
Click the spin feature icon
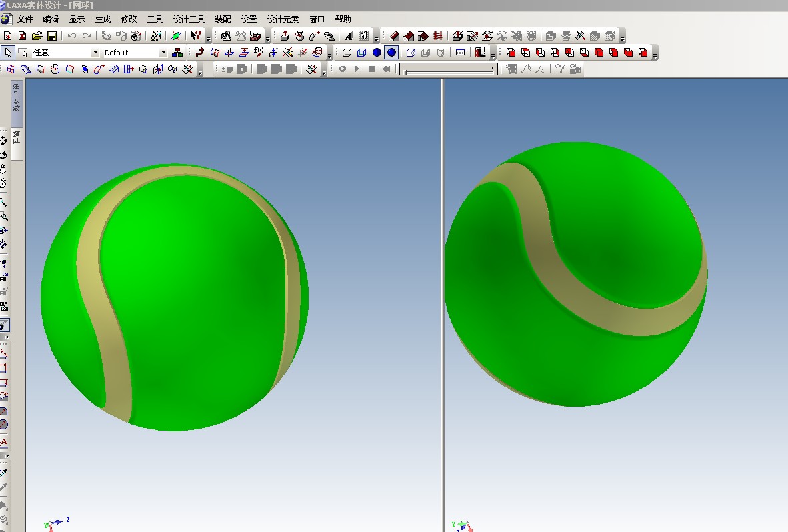(x=299, y=36)
